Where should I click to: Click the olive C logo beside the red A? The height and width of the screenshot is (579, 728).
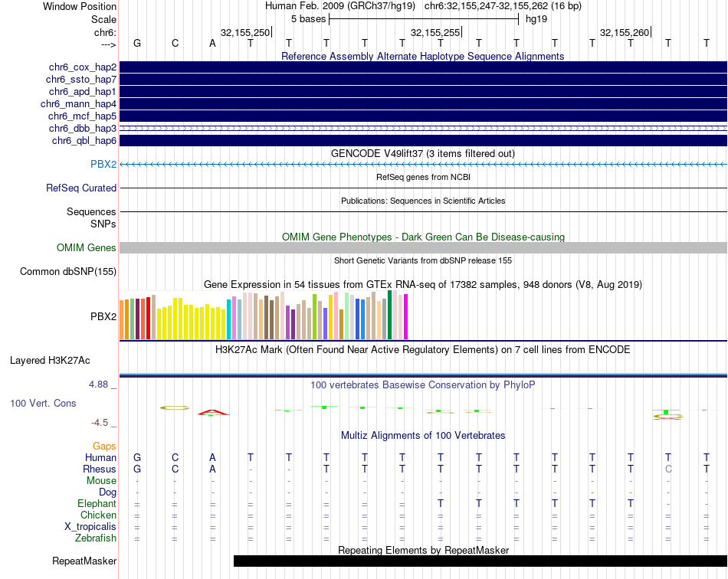pos(175,407)
